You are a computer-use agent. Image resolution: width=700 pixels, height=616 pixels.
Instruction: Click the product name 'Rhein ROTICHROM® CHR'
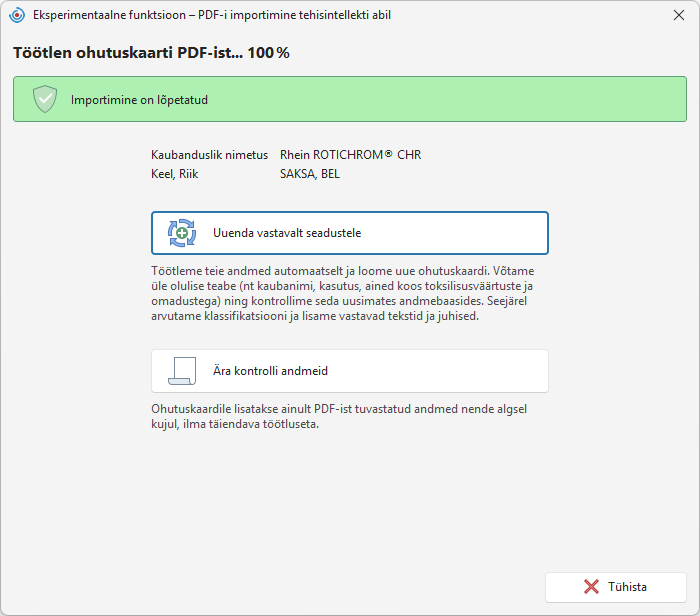350,155
